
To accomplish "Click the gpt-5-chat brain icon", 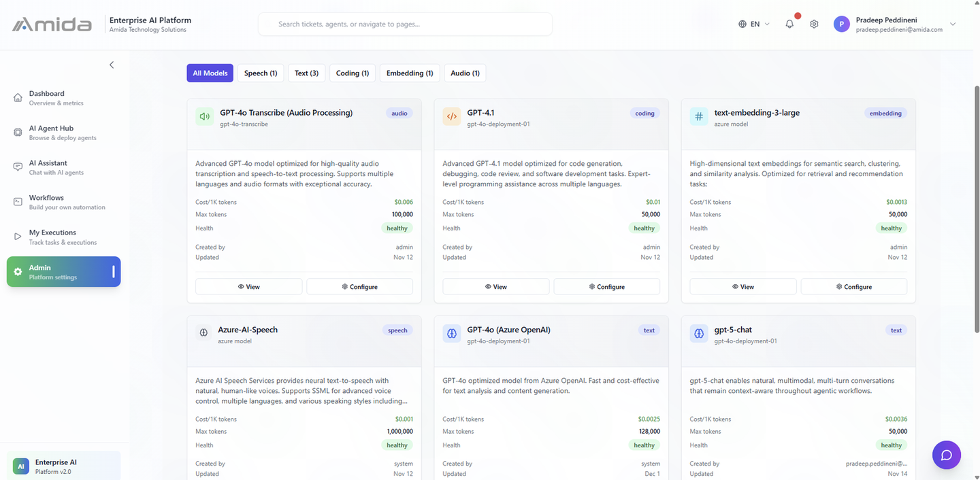I will [x=699, y=333].
